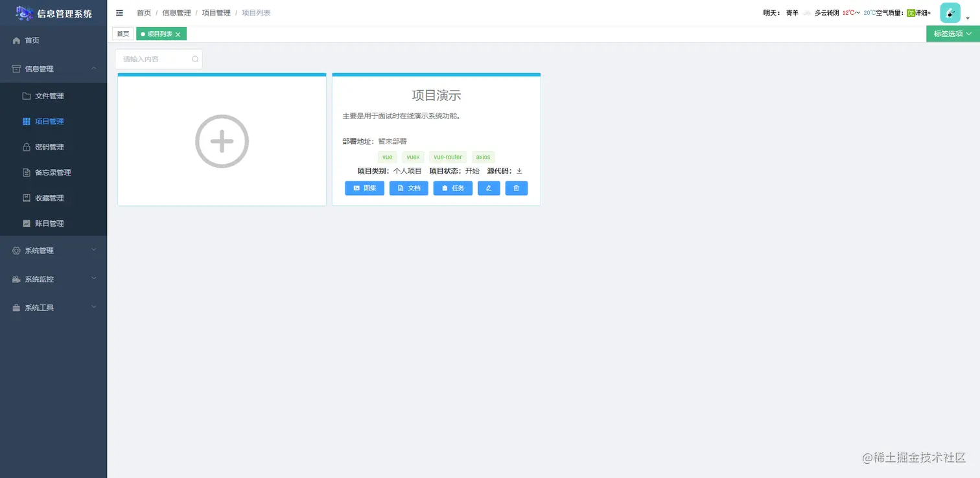Viewport: 980px width, 478px height.
Task: Click the 多云转阴 weather text
Action: (x=826, y=13)
